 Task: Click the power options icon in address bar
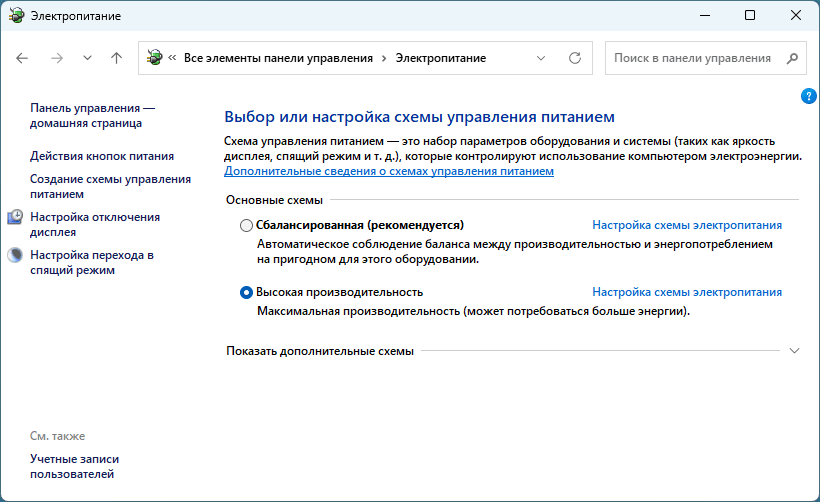coord(156,58)
